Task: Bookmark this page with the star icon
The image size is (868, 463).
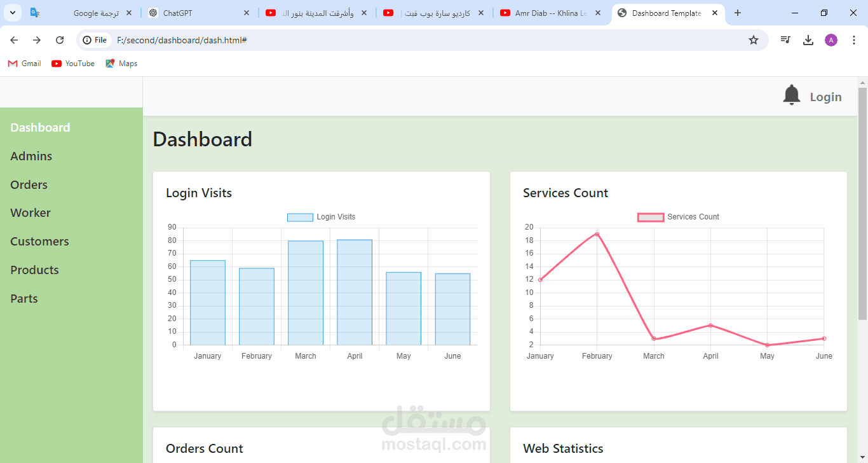Action: [x=754, y=40]
